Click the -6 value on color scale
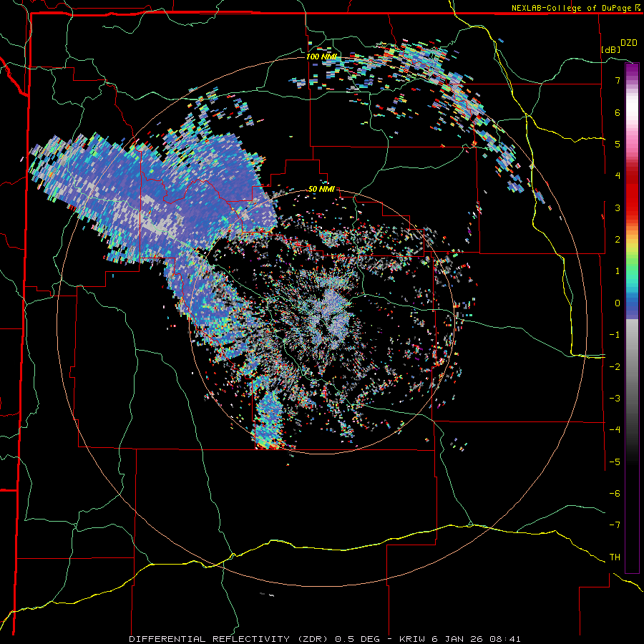 point(615,493)
